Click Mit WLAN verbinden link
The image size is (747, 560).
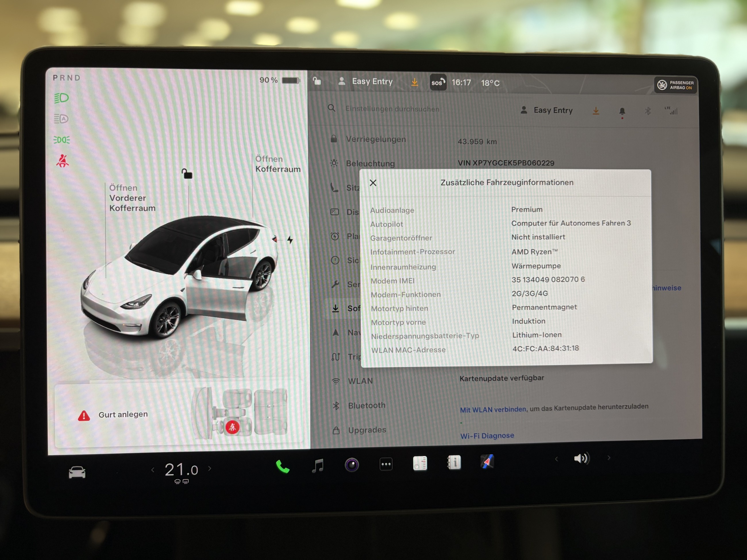[x=493, y=410]
